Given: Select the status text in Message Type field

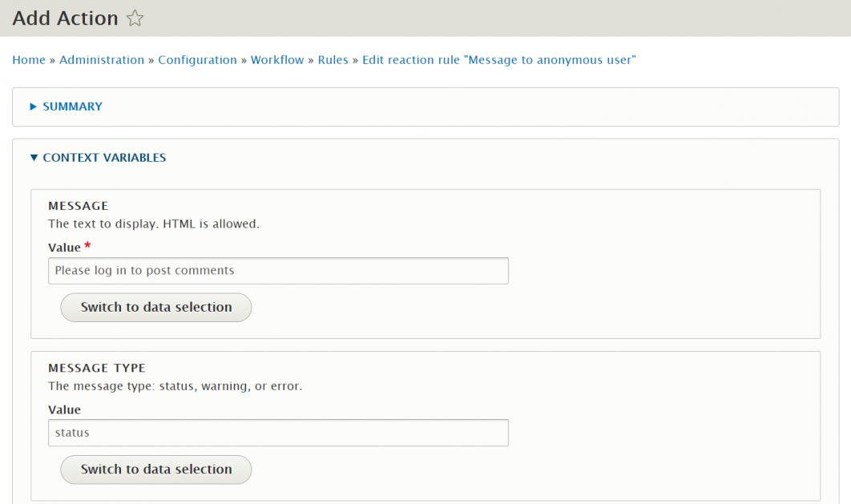Looking at the screenshot, I should pos(277,433).
